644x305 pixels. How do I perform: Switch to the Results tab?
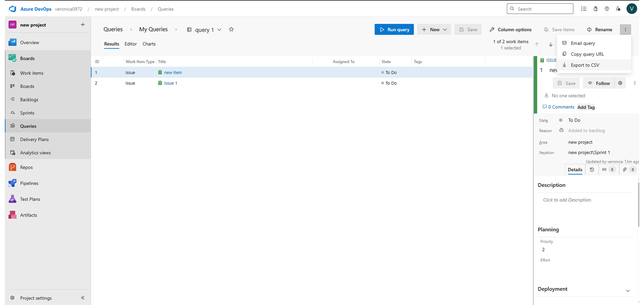click(x=112, y=44)
